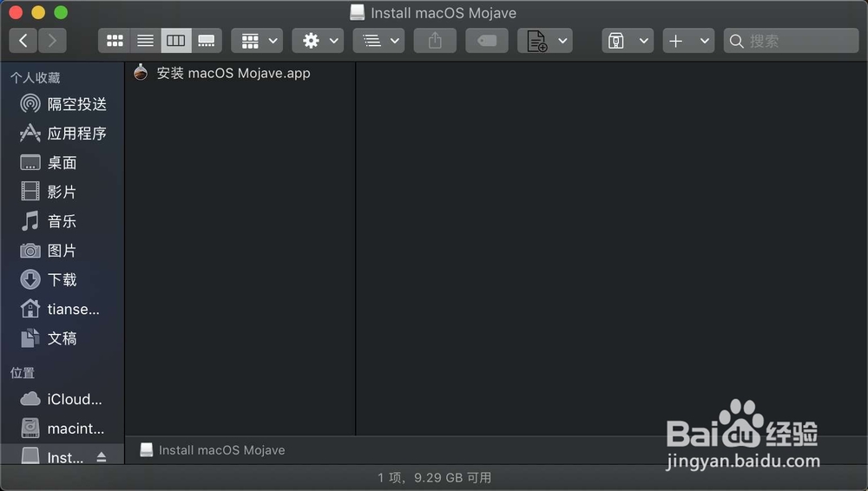Minimize the window with yellow button

click(x=38, y=12)
